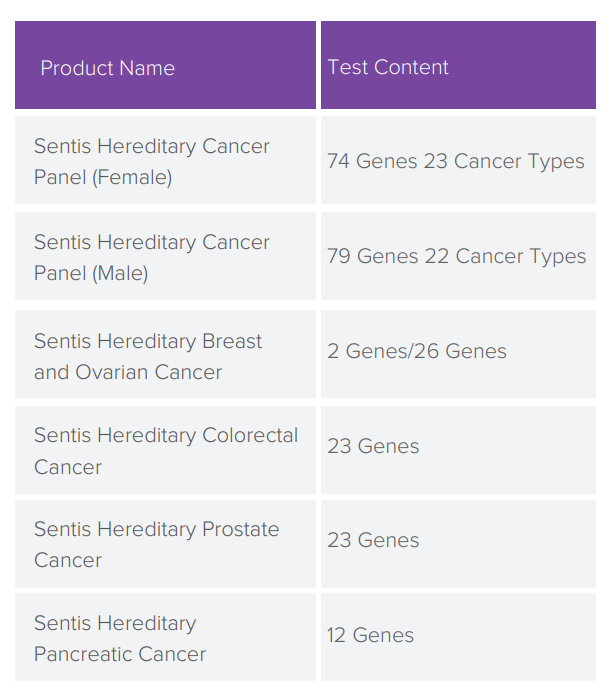Click the word Female in first row
The height and width of the screenshot is (694, 609).
[x=132, y=177]
